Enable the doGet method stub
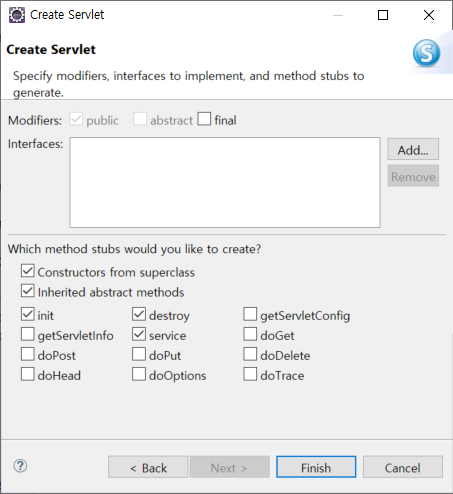This screenshot has width=453, height=494. click(x=250, y=334)
